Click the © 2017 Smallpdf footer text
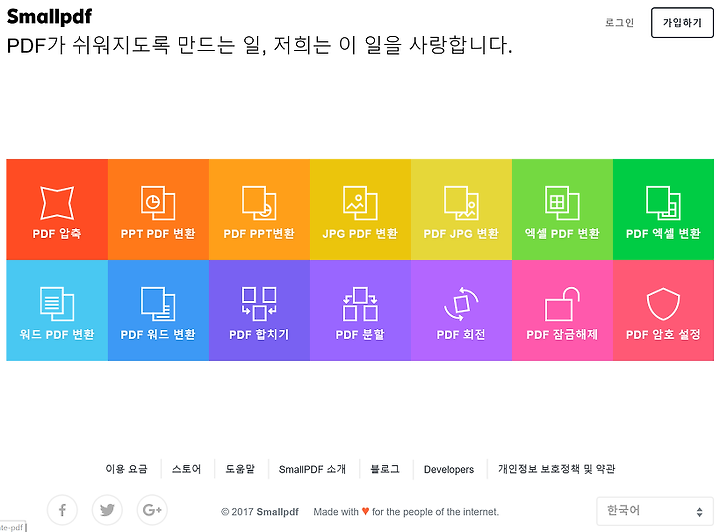Screen dimensions: 720x532 (x=260, y=512)
